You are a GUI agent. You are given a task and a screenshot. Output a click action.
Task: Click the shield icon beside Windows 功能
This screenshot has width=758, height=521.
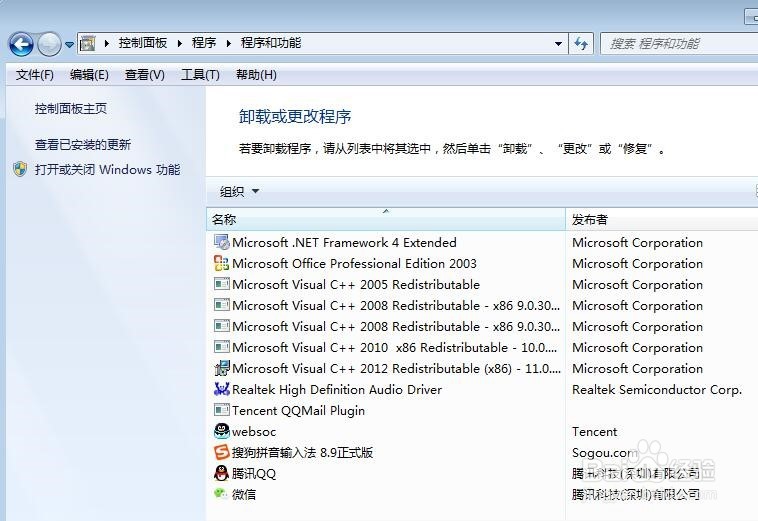[x=20, y=169]
